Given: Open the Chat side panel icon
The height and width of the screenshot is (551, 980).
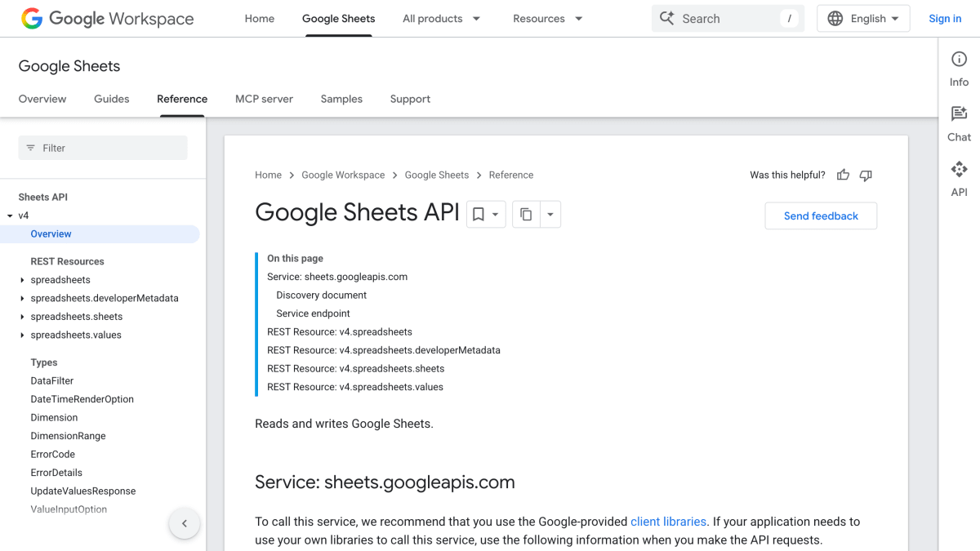Looking at the screenshot, I should pyautogui.click(x=959, y=114).
